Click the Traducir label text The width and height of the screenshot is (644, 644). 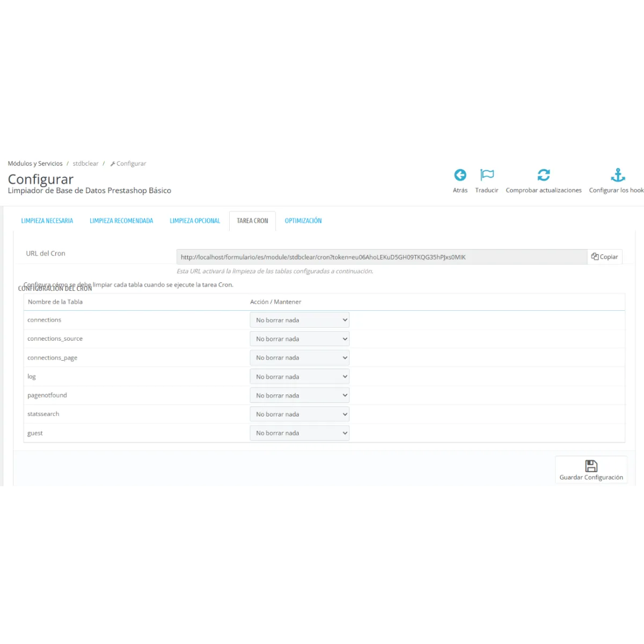coord(487,191)
